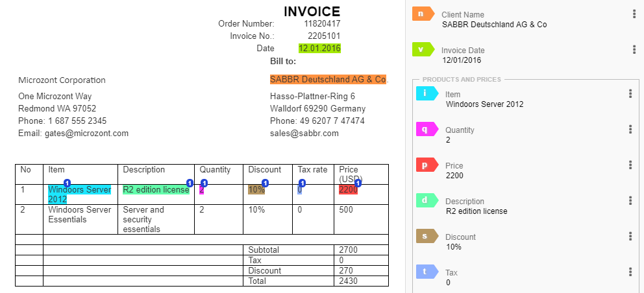Click the badge above highlighted tax rate 0
Image resolution: width=644 pixels, height=293 pixels.
coord(303,183)
